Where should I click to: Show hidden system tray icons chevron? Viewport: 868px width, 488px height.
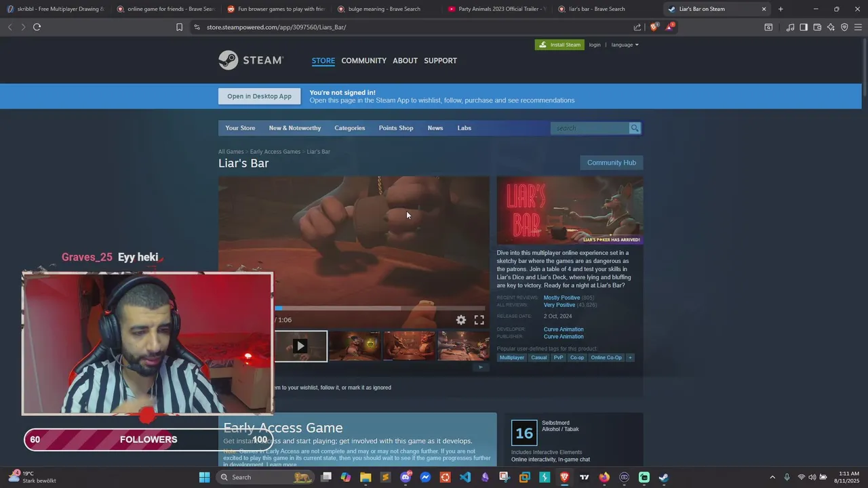pyautogui.click(x=772, y=477)
